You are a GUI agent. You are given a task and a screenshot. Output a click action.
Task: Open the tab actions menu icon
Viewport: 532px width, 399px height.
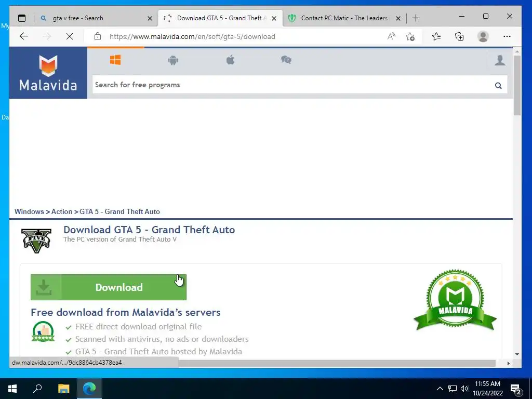22,18
